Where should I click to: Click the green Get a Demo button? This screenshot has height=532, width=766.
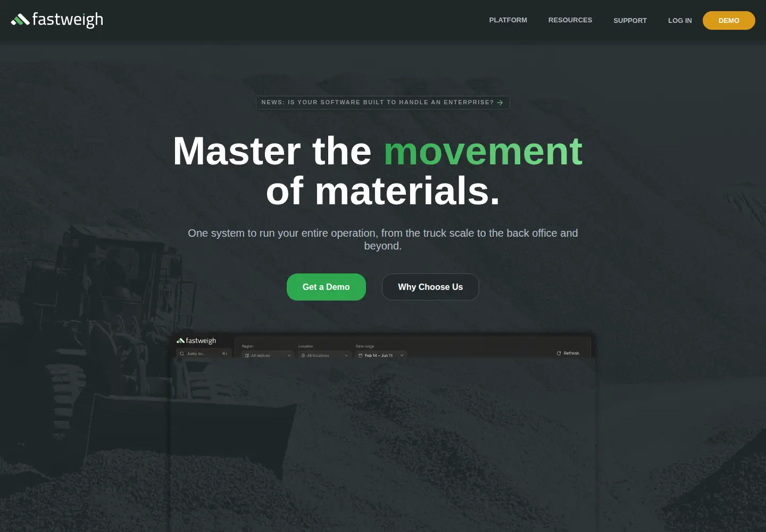click(326, 287)
